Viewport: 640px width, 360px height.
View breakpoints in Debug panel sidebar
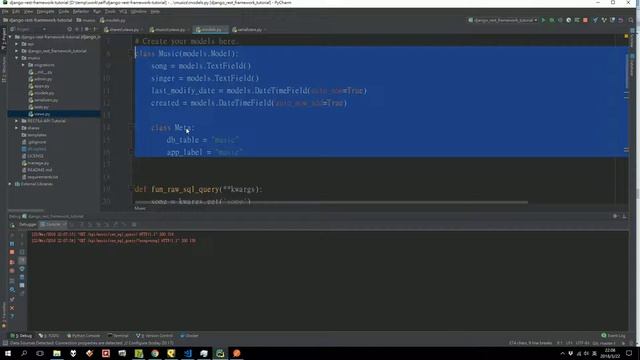click(12, 262)
